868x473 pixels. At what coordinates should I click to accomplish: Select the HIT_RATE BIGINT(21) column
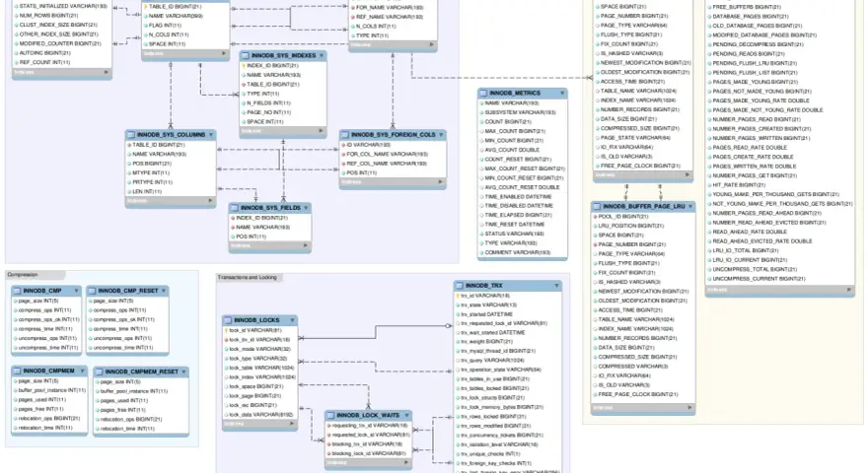(x=739, y=185)
